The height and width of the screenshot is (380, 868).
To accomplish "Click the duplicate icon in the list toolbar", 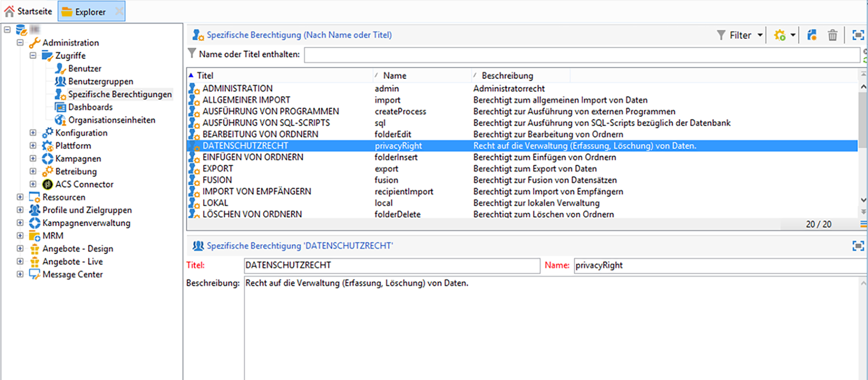I will pos(812,35).
